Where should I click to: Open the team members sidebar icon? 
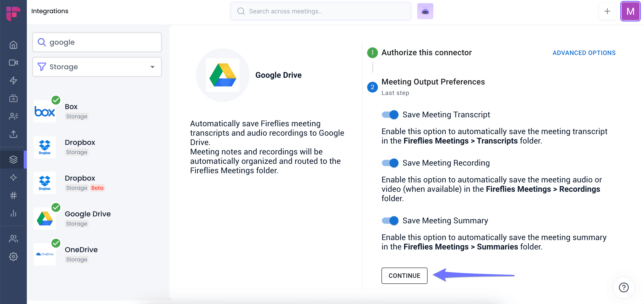tap(13, 239)
